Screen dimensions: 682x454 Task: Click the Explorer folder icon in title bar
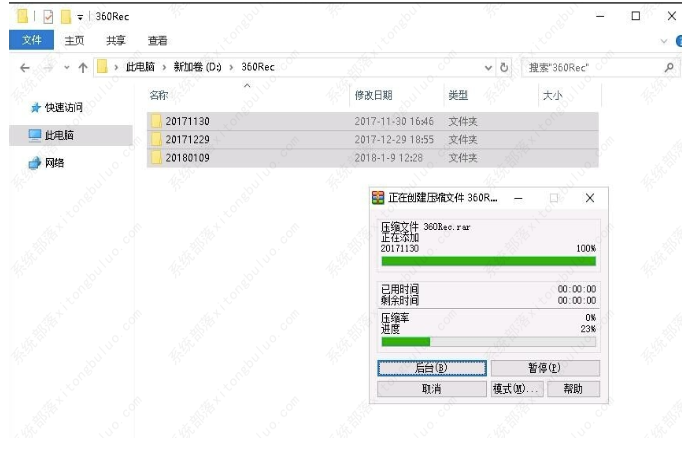pos(22,16)
